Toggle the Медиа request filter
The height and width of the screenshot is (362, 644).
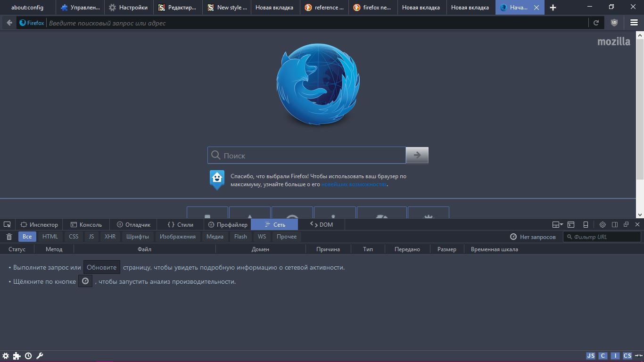215,237
